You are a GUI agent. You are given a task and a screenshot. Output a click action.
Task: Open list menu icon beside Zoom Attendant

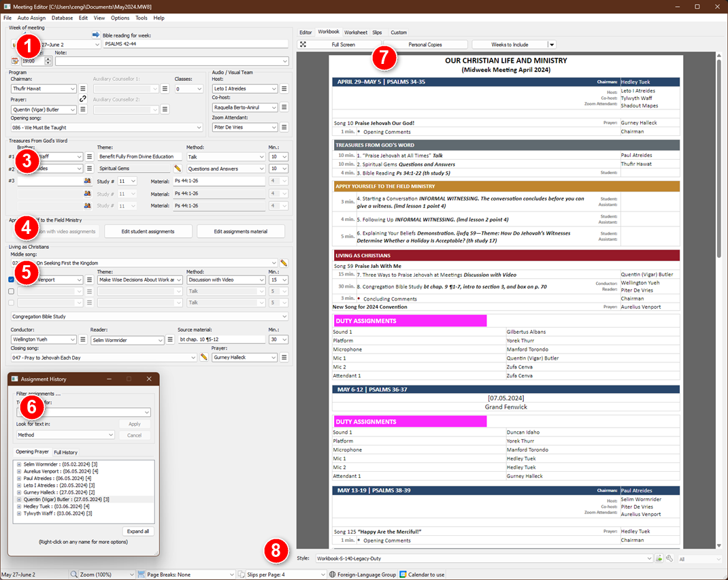pyautogui.click(x=284, y=127)
